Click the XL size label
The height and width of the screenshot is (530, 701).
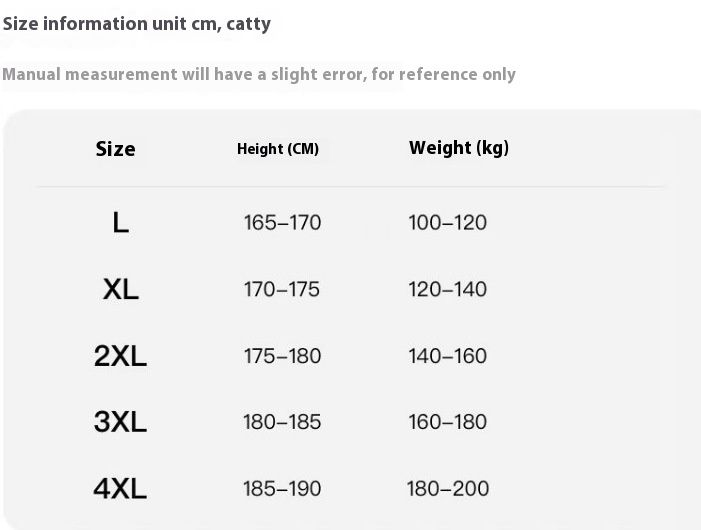point(120,289)
